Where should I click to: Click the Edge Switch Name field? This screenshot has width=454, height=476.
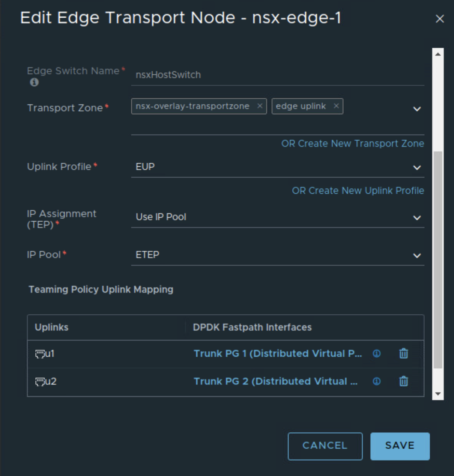278,75
